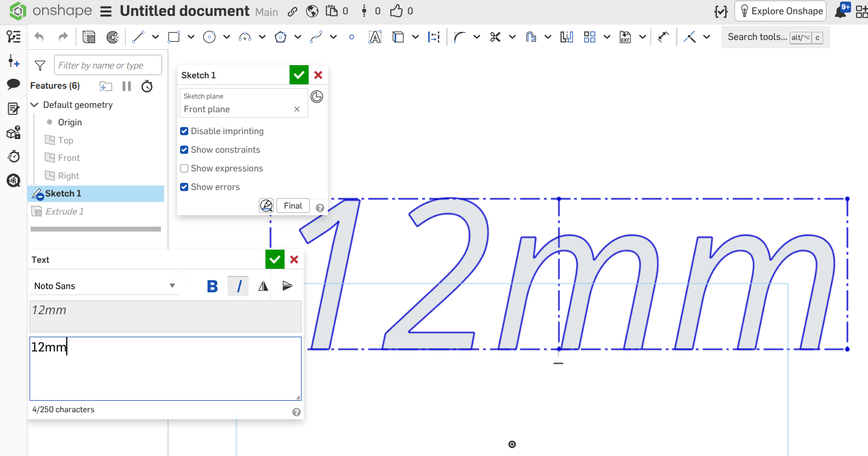Select Extrude 1 in the feature tree

coord(65,211)
